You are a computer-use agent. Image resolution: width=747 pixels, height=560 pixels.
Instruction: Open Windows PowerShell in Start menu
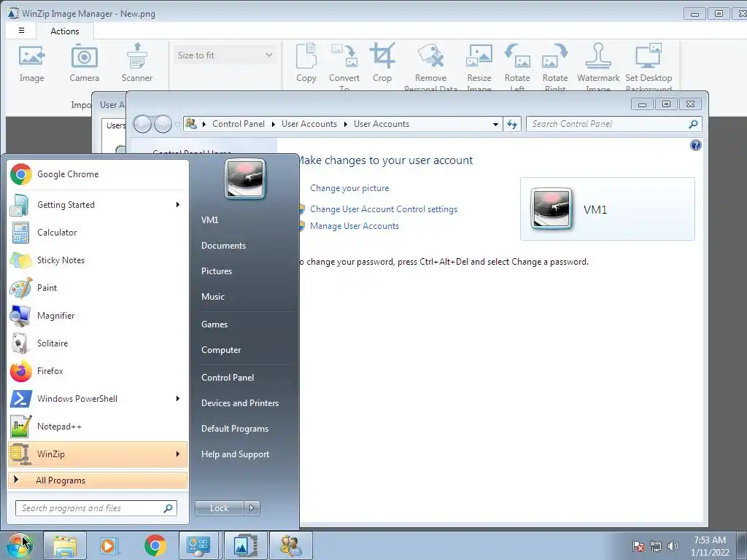[x=98, y=399]
